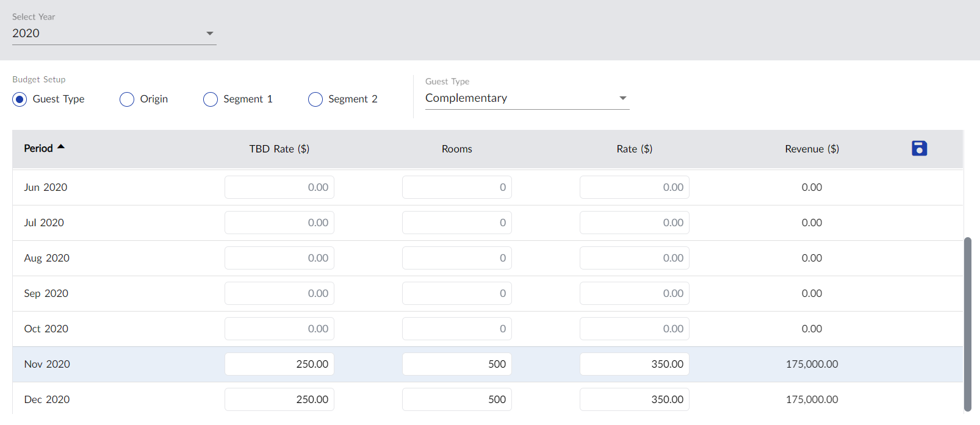Click Jun 2020 revenue value 0.00
Screen dimensions: 980x425
pyautogui.click(x=812, y=187)
